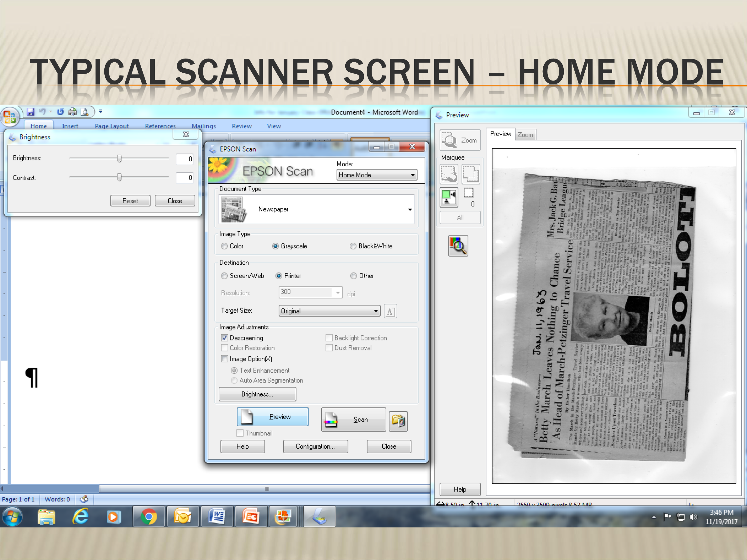Toggle the Color Restoration checkbox
747x560 pixels.
(x=225, y=348)
